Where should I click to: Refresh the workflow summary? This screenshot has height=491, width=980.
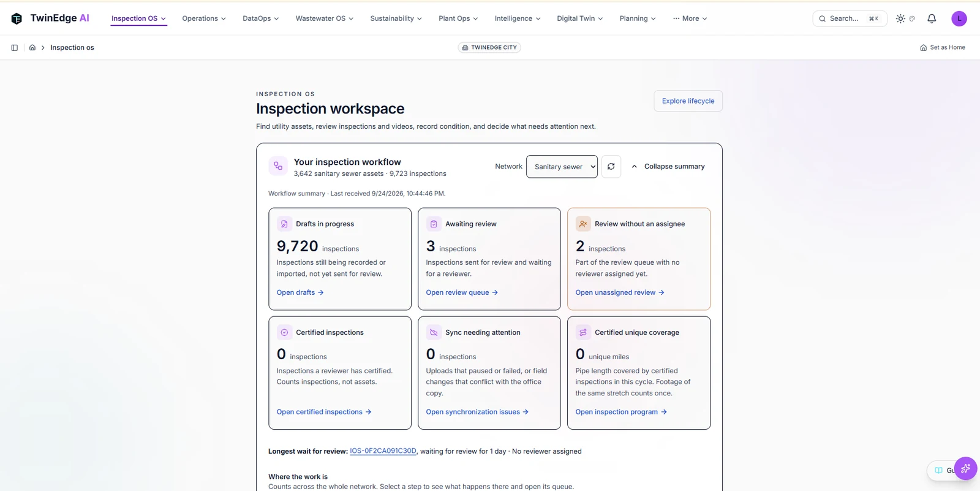pyautogui.click(x=611, y=167)
